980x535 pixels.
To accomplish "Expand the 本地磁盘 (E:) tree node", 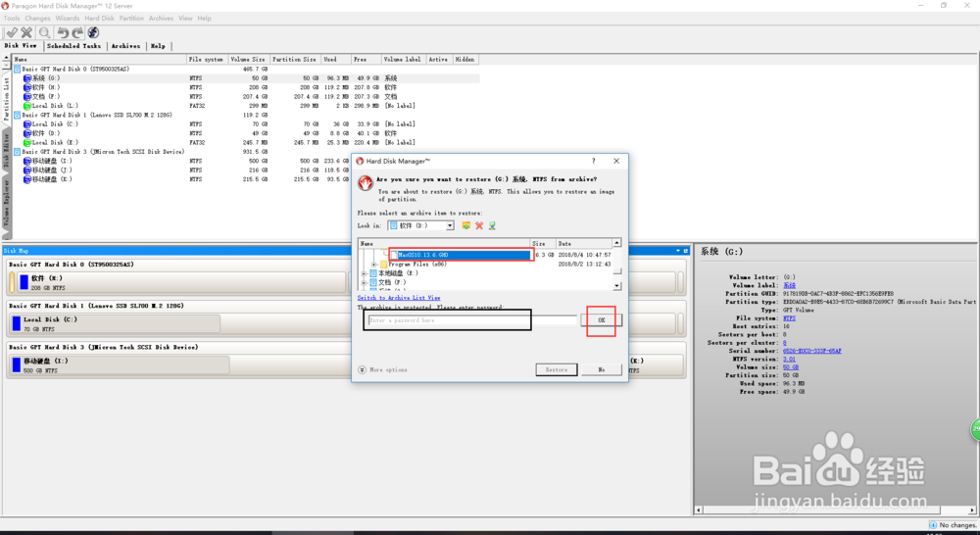I will click(365, 273).
